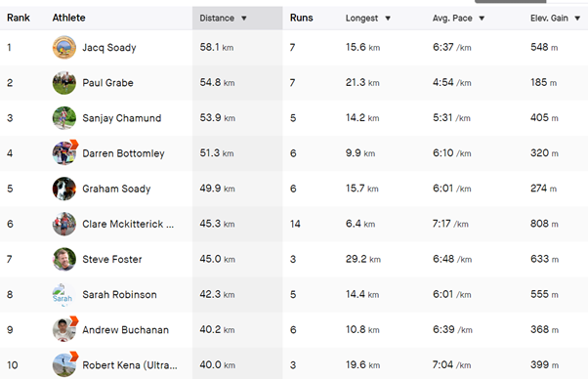Select Robert Kena (Ultra... name link
588x379 pixels.
click(130, 365)
